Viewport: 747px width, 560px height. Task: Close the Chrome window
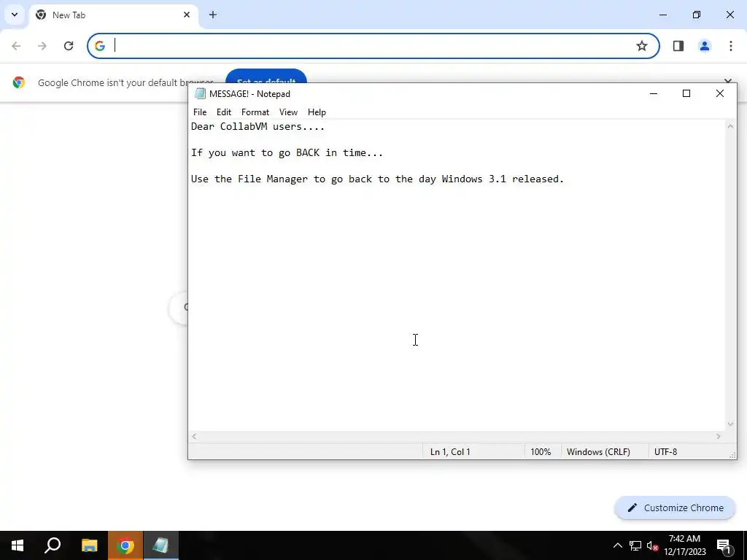[729, 15]
